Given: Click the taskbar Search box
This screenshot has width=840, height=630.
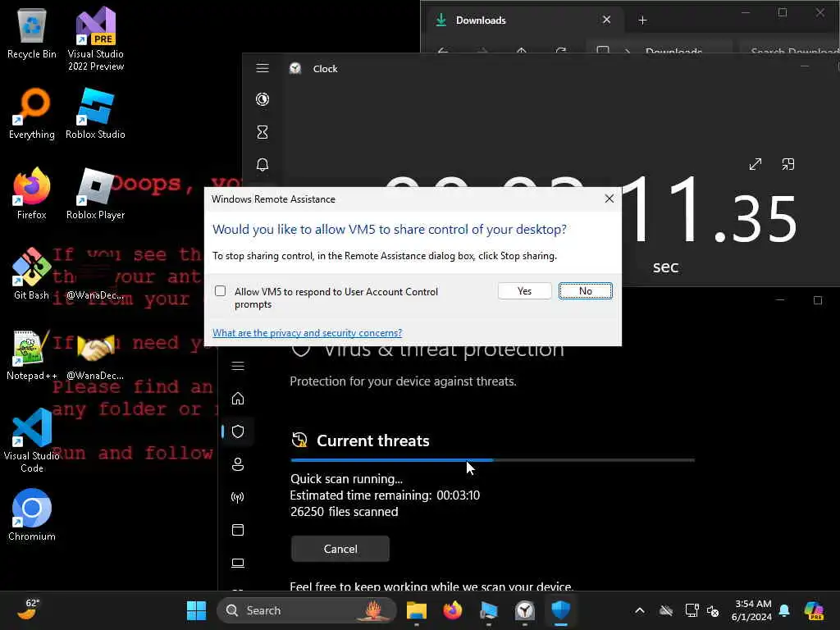Looking at the screenshot, I should (307, 610).
